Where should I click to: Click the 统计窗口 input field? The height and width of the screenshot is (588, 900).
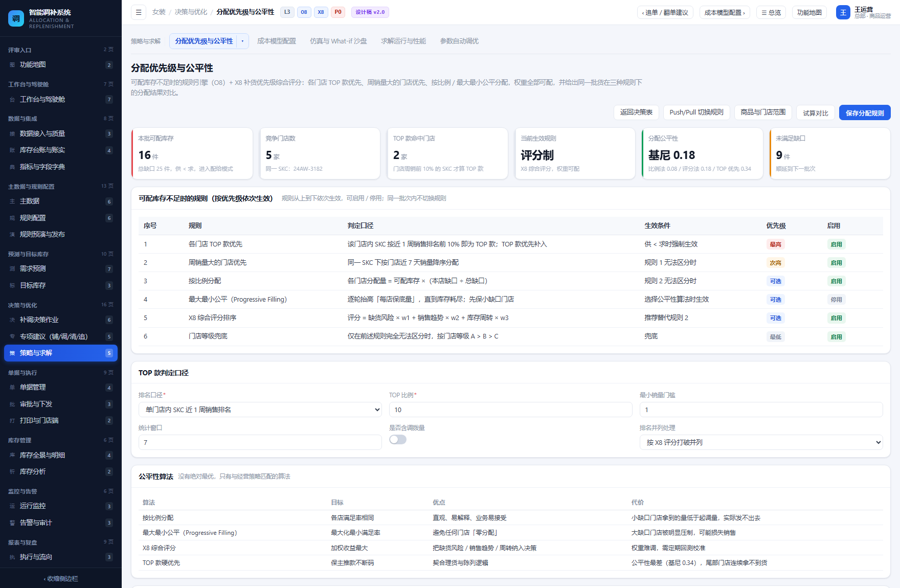coord(260,442)
